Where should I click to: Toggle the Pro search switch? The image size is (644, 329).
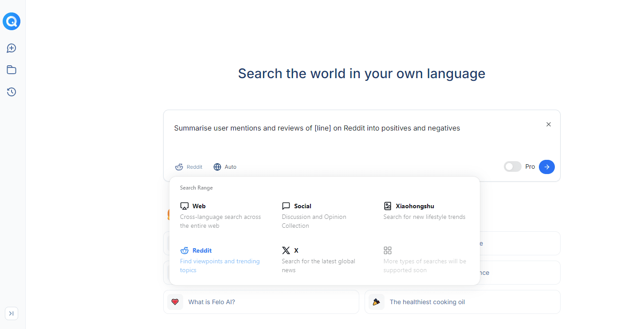(x=513, y=167)
